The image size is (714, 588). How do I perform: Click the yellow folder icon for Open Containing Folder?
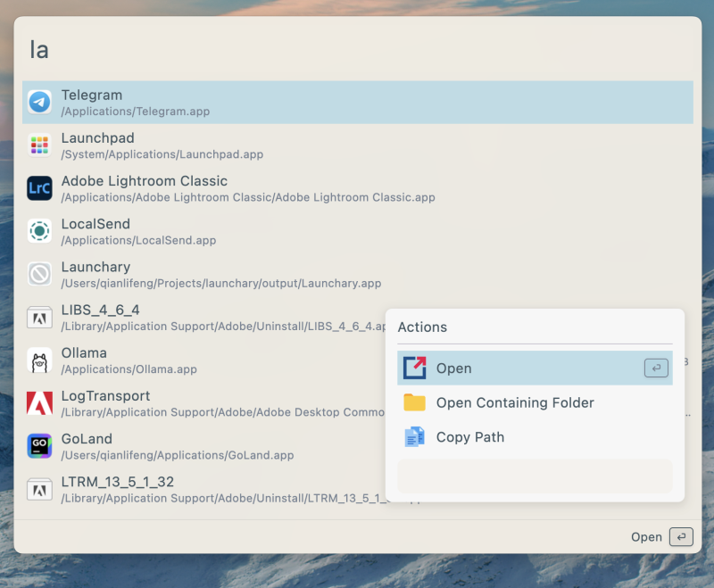pos(414,402)
